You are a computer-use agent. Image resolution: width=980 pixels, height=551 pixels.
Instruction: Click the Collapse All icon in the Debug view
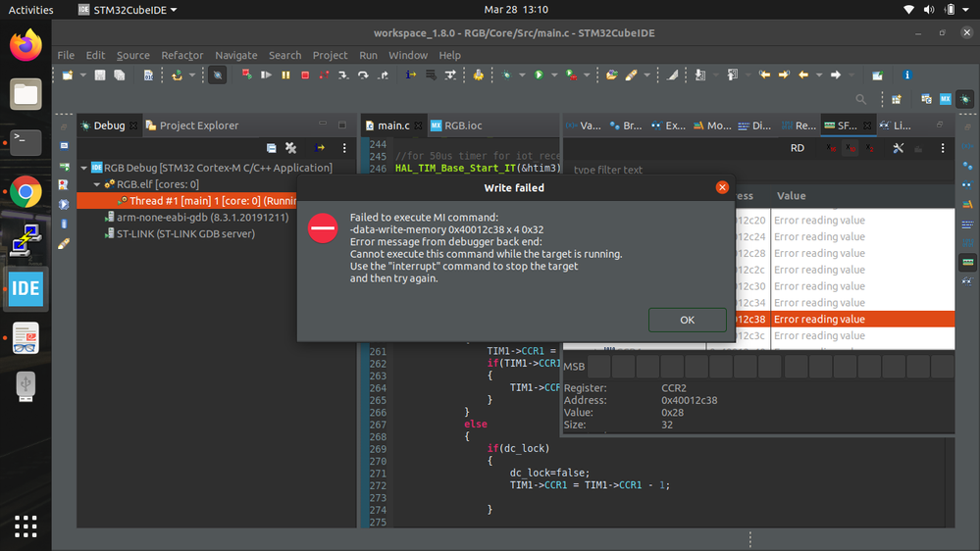tap(272, 148)
